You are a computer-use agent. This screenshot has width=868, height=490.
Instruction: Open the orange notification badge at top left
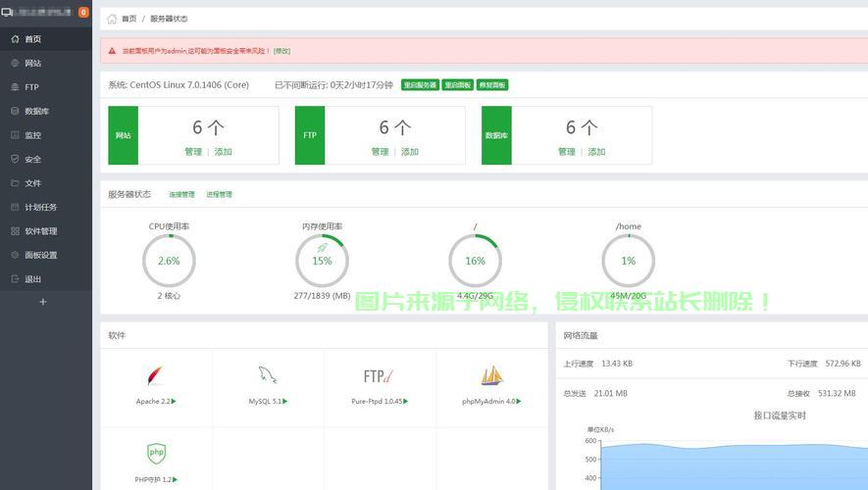point(83,13)
